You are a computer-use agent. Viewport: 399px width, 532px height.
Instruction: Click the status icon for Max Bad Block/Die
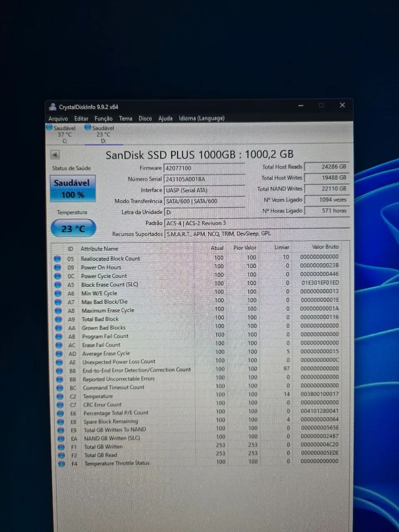(59, 302)
